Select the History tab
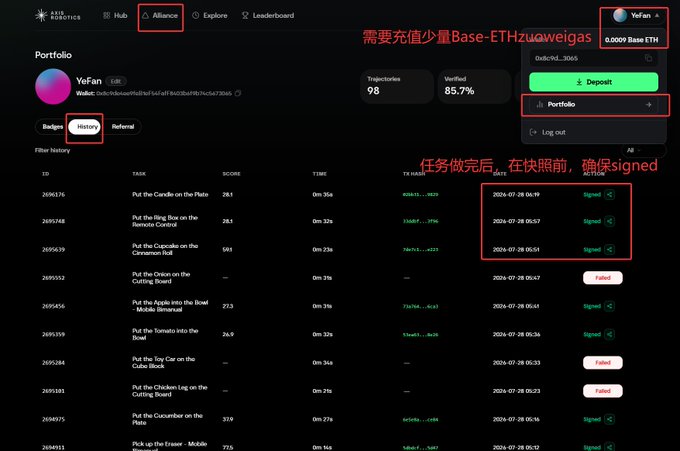 pyautogui.click(x=85, y=127)
